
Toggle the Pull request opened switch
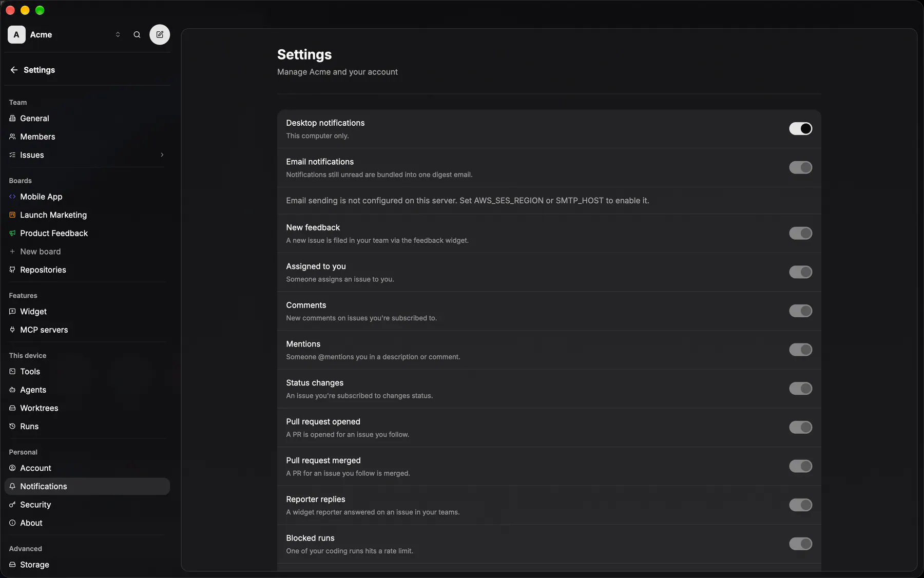(x=800, y=427)
